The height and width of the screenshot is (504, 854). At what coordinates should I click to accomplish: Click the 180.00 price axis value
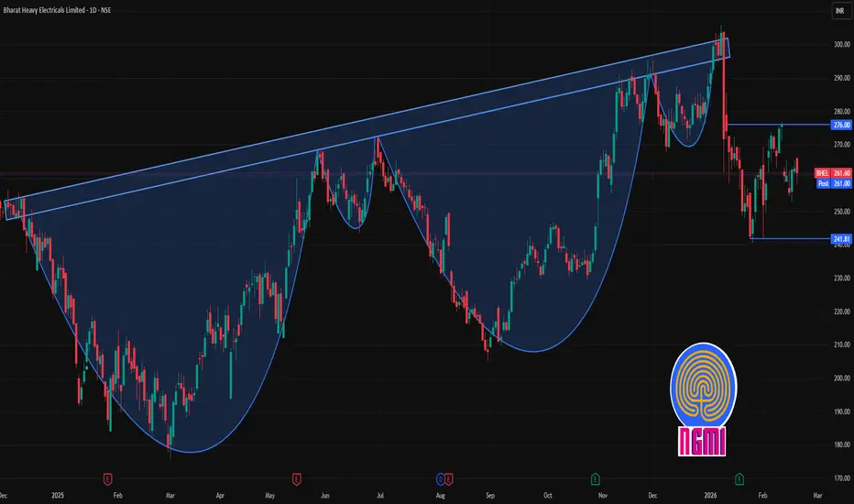tap(841, 445)
